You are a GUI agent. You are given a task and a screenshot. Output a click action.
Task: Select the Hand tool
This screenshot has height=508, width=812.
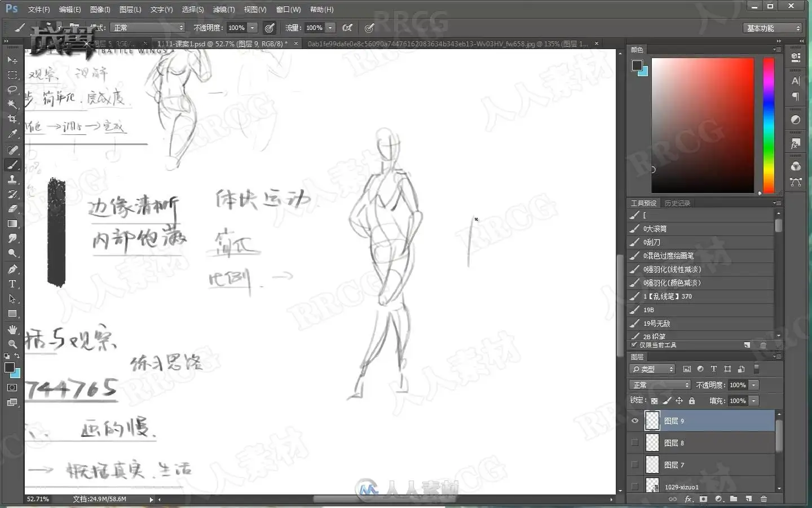coord(12,329)
